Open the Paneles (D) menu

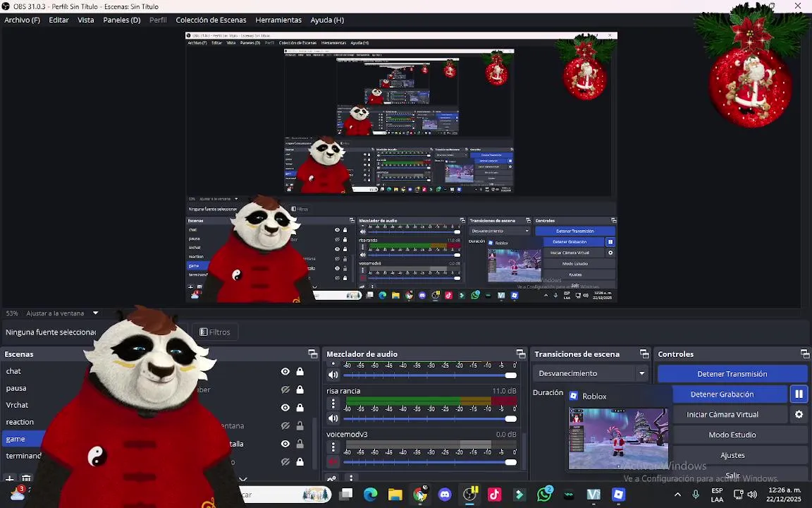click(x=122, y=20)
